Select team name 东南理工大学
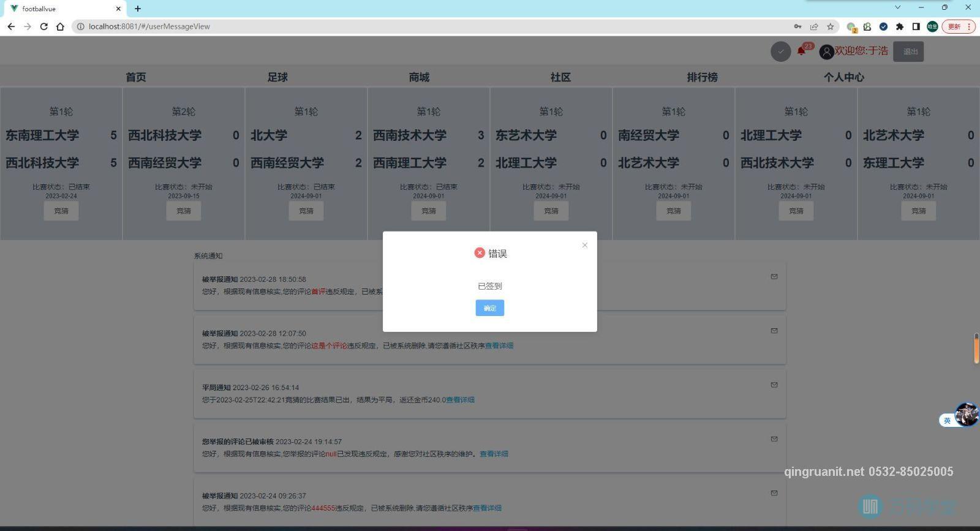 (x=42, y=135)
